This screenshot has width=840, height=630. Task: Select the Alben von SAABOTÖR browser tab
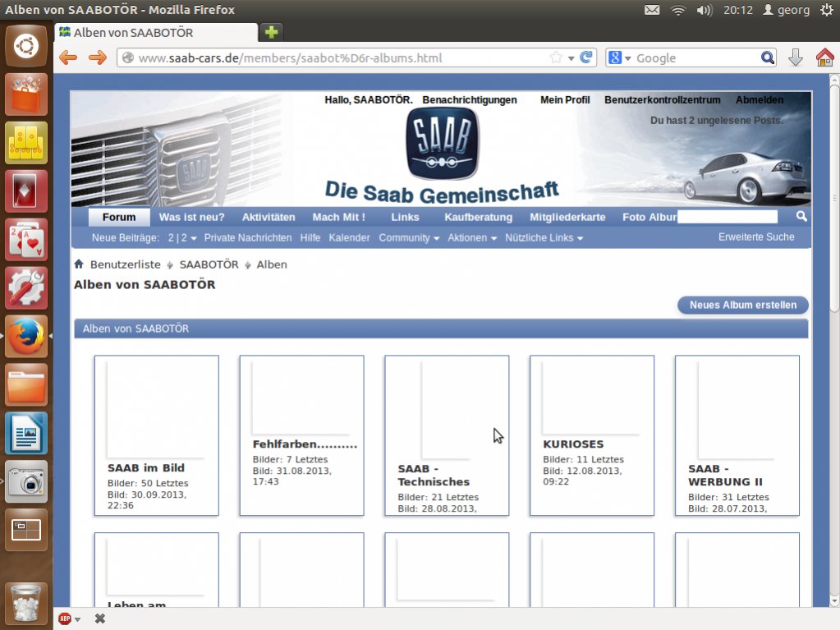coord(156,33)
